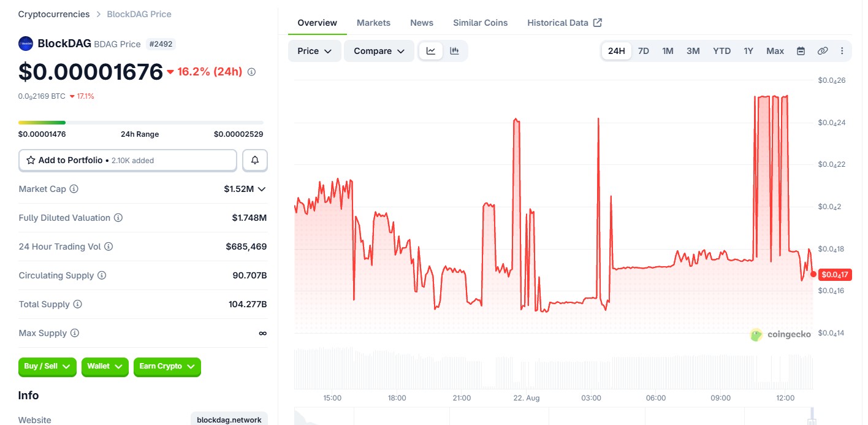Click the current price marker $0.0₄17 on chart
The width and height of the screenshot is (868, 425).
835,274
